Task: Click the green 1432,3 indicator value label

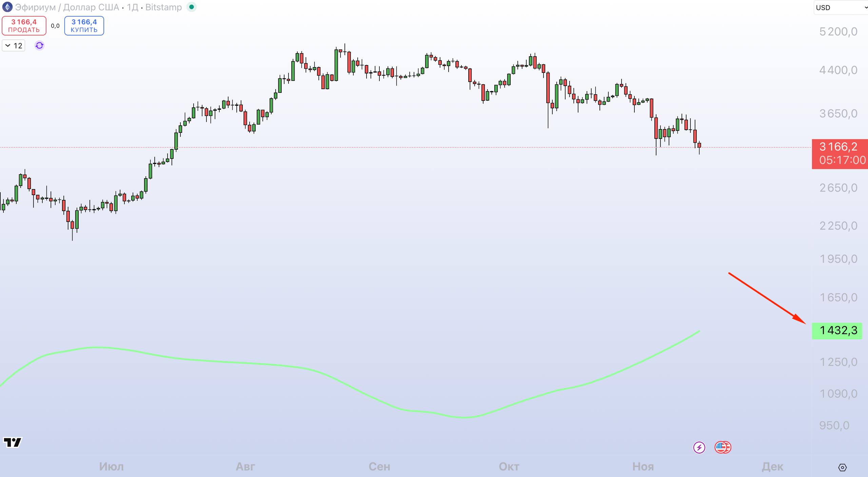Action: click(x=837, y=330)
